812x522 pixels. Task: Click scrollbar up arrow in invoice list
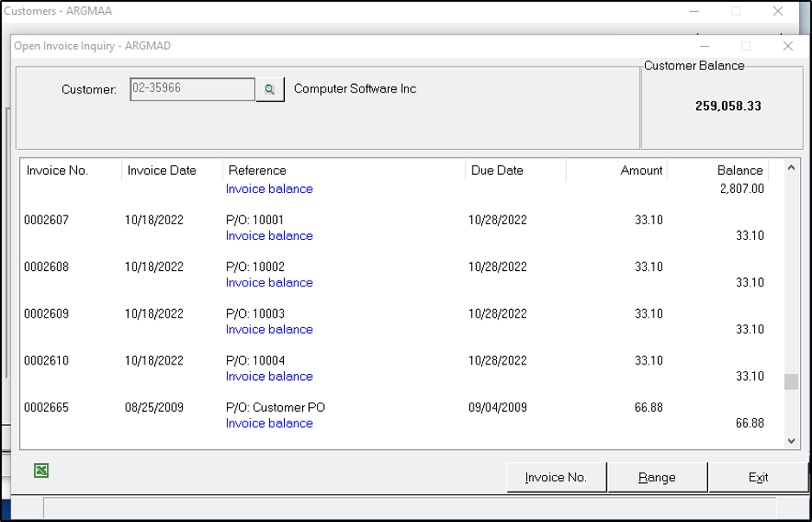click(x=790, y=168)
